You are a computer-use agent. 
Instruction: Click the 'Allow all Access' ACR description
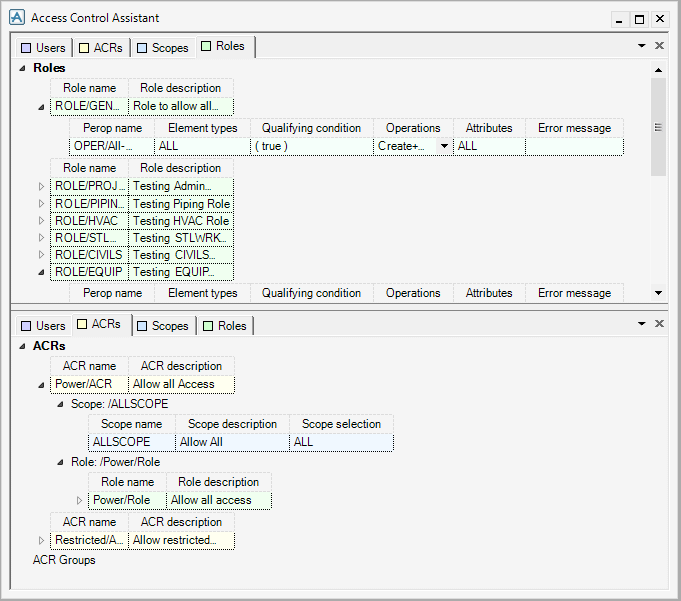(x=182, y=384)
